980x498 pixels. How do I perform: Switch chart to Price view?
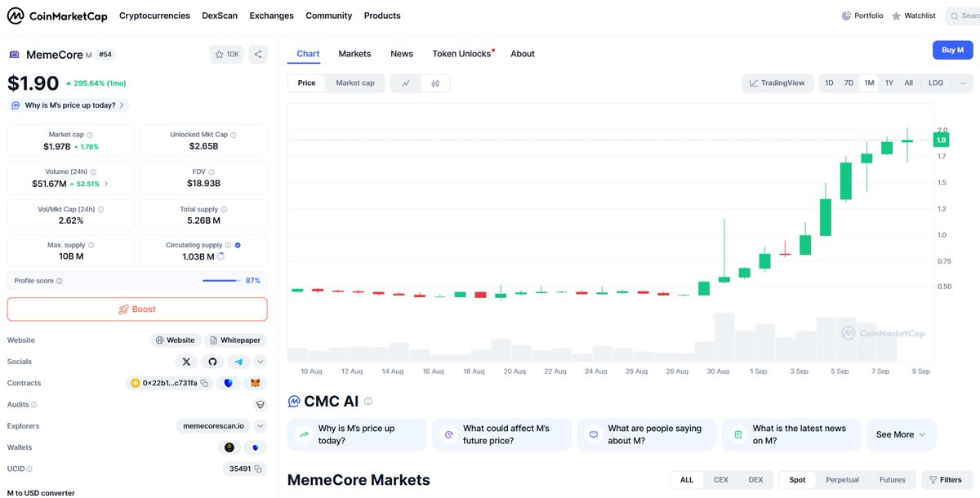pos(307,82)
